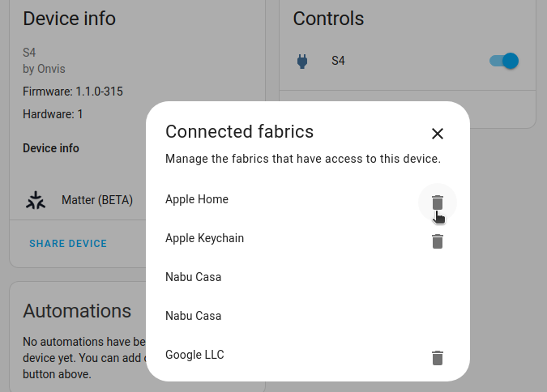Click the Automations card heading
The width and height of the screenshot is (547, 392).
tap(77, 311)
